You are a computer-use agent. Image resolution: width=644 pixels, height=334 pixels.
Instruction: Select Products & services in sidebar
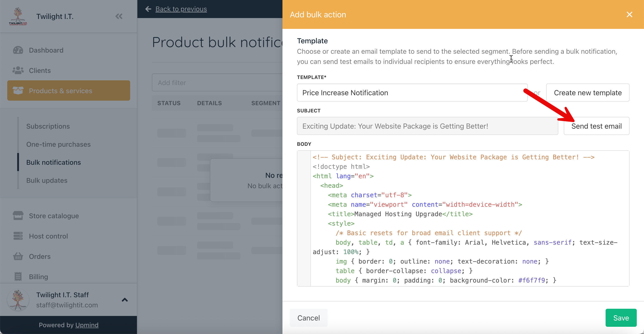[68, 91]
